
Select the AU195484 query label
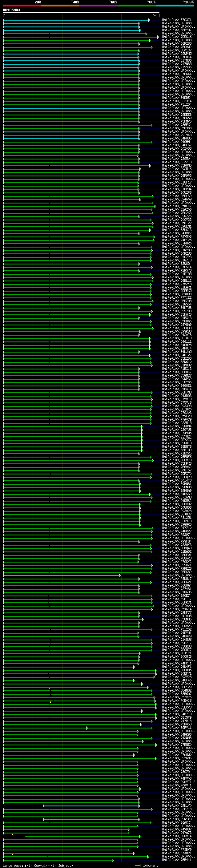(x=11, y=10)
